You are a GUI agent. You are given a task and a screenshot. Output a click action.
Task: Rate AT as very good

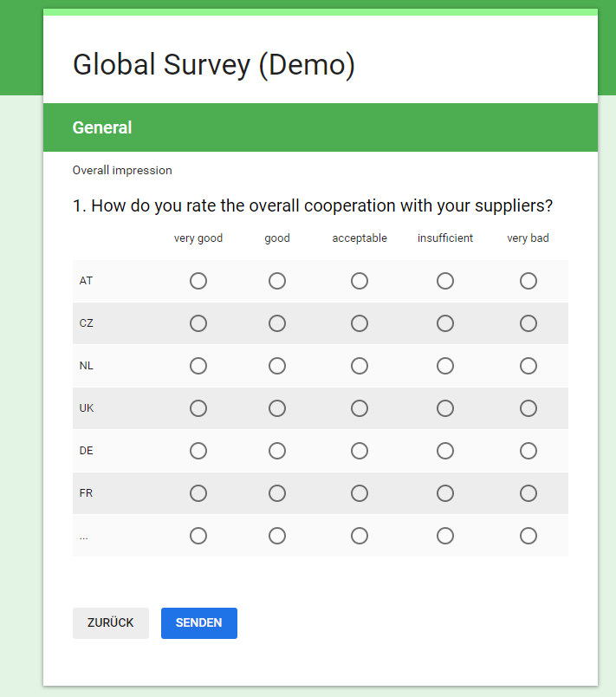point(198,281)
